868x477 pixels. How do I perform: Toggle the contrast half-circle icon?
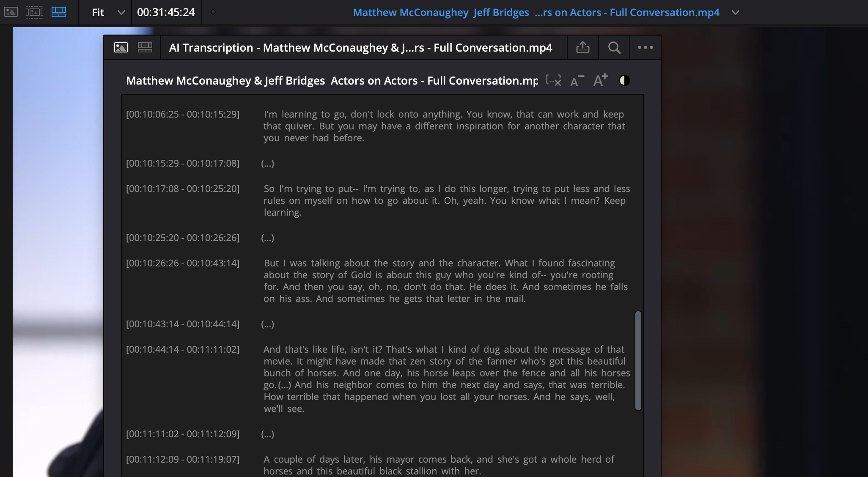624,80
